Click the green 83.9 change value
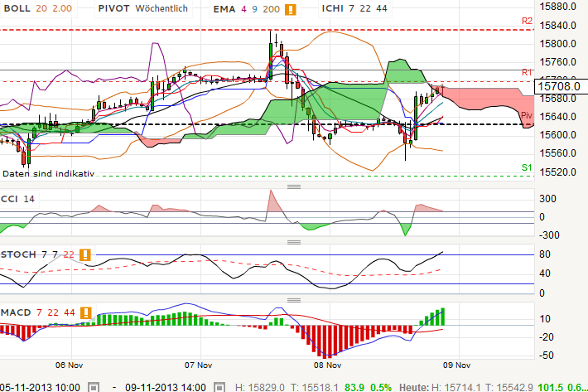Viewport: 588px width, 392px height. point(354,387)
